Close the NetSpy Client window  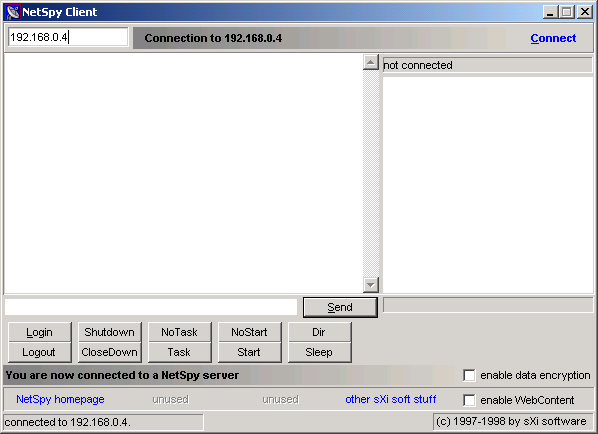(x=585, y=12)
